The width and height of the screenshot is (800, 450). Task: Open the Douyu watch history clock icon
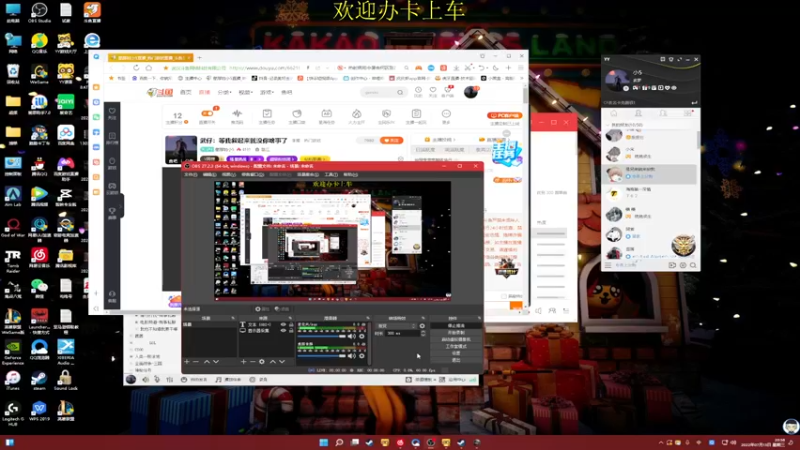coord(418,90)
